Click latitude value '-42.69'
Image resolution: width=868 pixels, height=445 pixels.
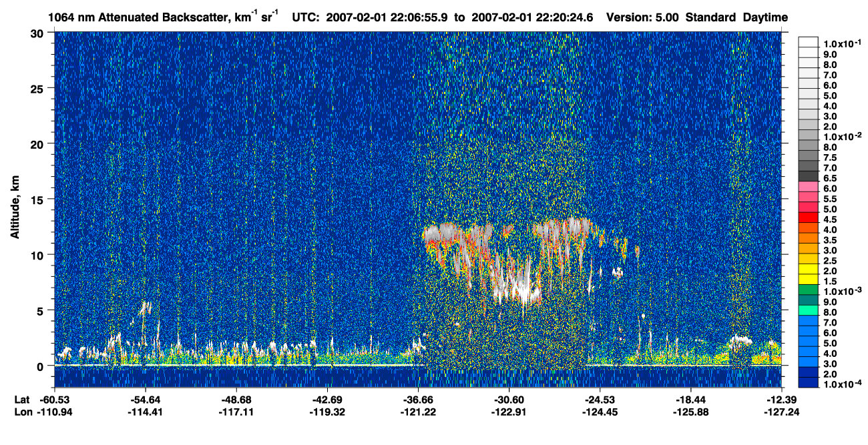tap(327, 399)
